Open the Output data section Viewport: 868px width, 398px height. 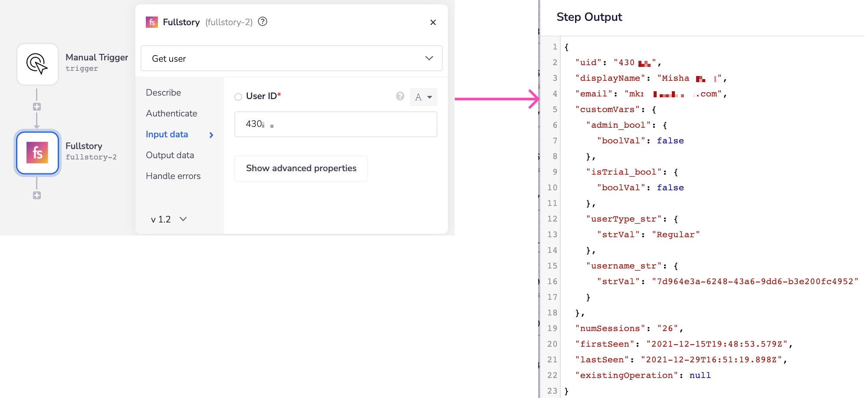point(170,155)
